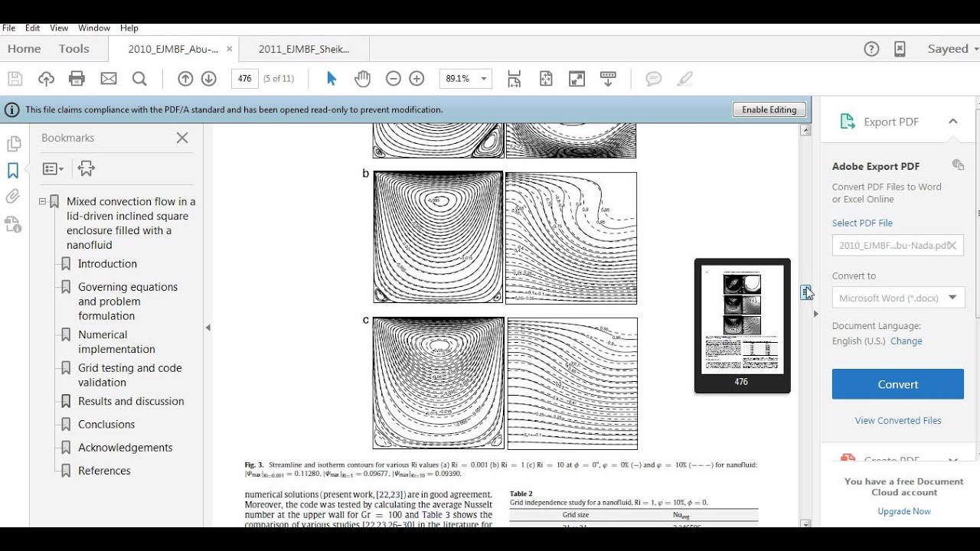Viewport: 980px width, 551px height.
Task: Click the Send by email envelope icon
Action: point(109,78)
